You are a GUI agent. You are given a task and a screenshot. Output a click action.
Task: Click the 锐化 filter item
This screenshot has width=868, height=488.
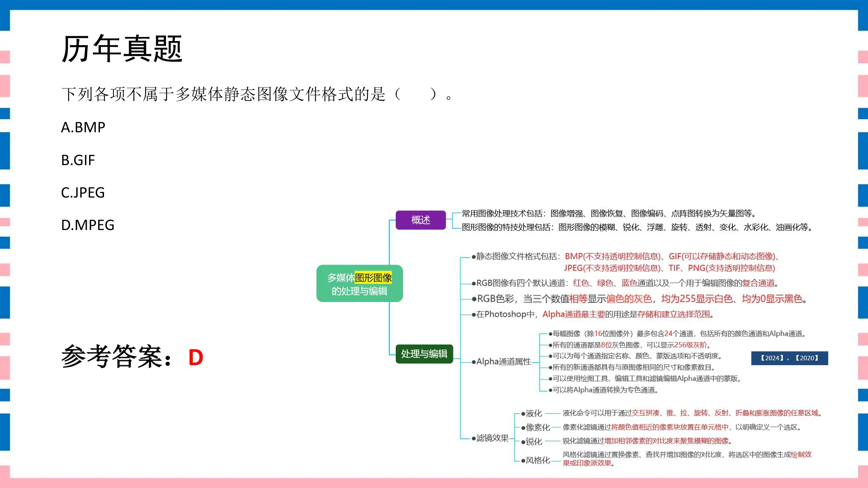point(532,441)
